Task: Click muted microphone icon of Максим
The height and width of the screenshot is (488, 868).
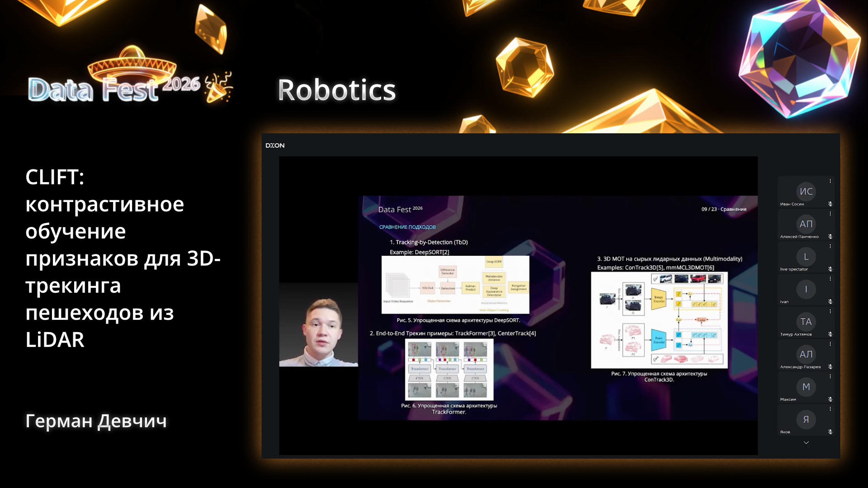Action: coord(830,399)
